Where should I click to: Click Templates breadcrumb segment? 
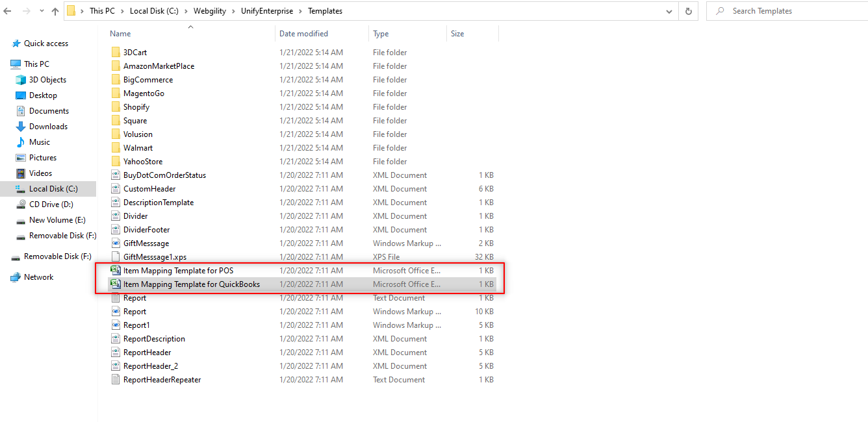tap(325, 11)
